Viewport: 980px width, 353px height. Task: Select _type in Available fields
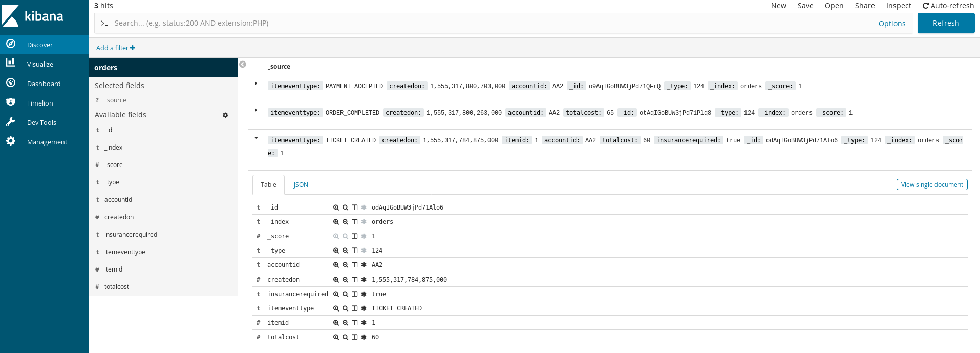(112, 182)
